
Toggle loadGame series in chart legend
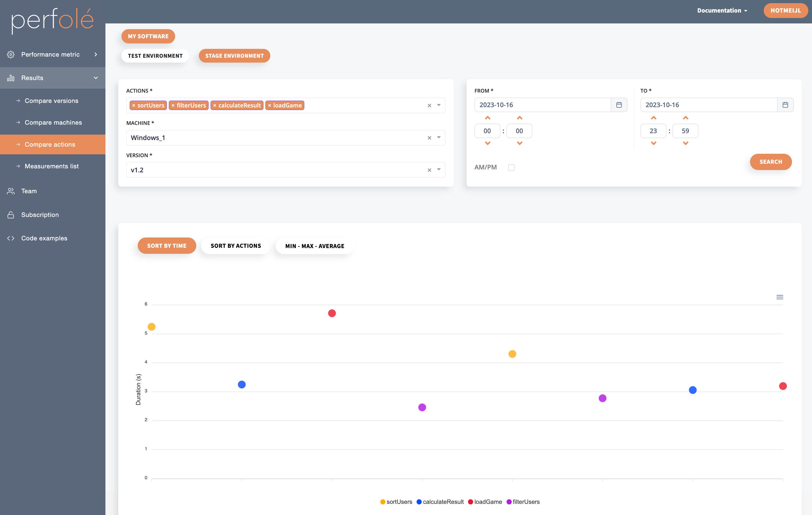point(485,502)
